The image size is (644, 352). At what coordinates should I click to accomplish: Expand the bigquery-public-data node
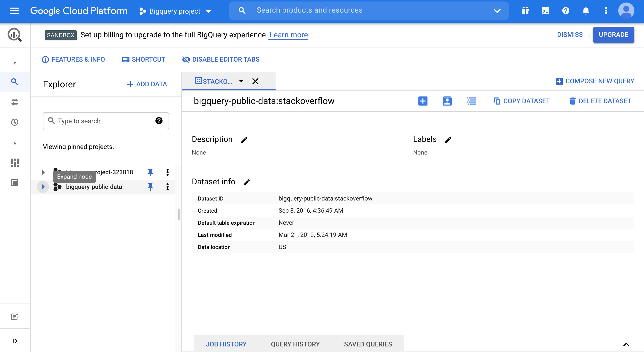click(x=43, y=187)
